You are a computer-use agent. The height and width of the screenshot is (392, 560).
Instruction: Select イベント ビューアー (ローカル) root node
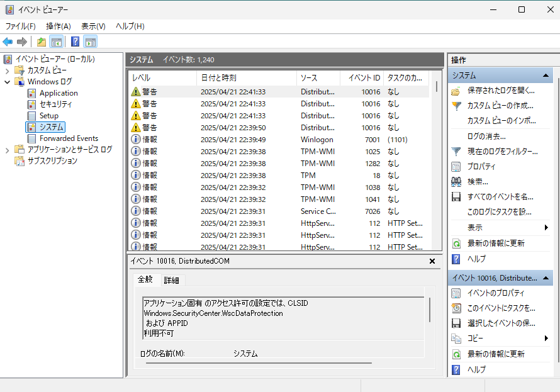pyautogui.click(x=55, y=59)
